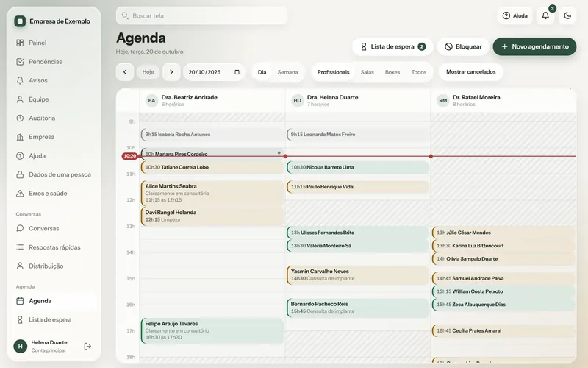Open the Felipe Araújo Tavares appointment
This screenshot has height=368, width=588.
[212, 330]
